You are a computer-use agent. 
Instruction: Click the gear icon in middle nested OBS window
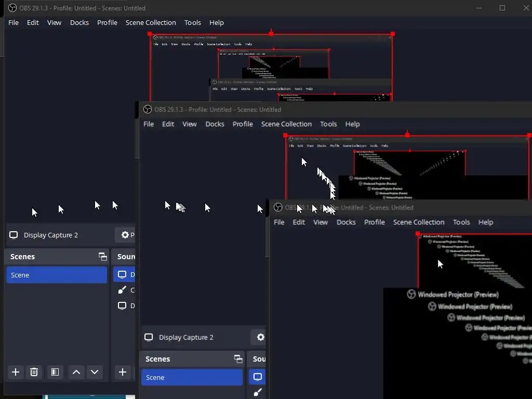click(261, 337)
